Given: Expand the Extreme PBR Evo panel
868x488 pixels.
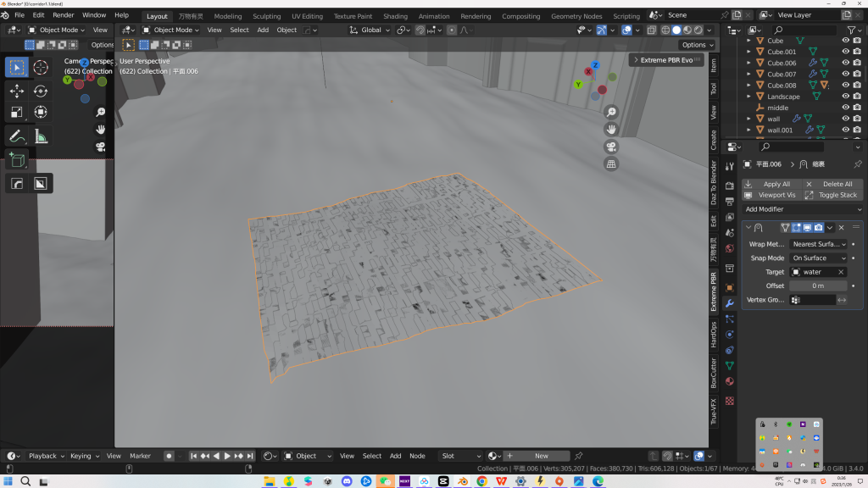Looking at the screenshot, I should tap(666, 60).
